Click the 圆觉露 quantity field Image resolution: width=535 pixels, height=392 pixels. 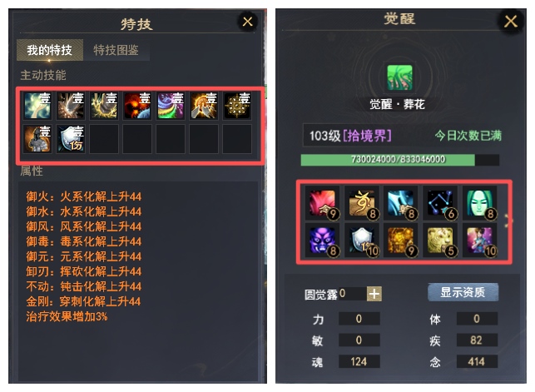coord(353,294)
